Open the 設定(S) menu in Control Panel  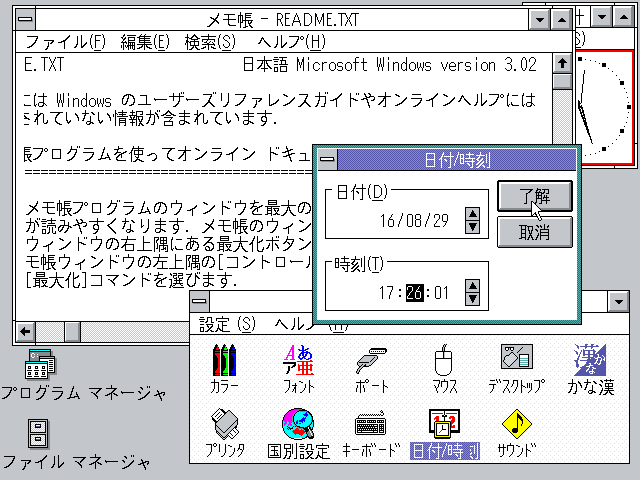(x=227, y=325)
